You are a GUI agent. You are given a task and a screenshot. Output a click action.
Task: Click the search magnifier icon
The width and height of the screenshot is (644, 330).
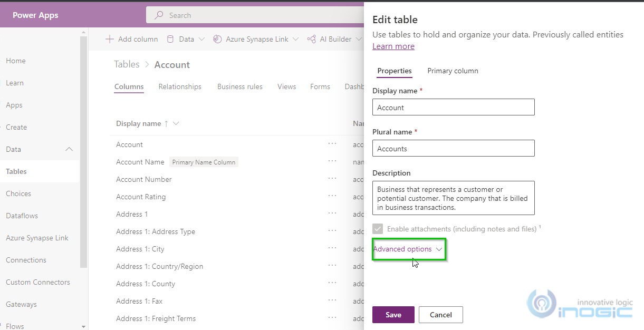pyautogui.click(x=158, y=15)
